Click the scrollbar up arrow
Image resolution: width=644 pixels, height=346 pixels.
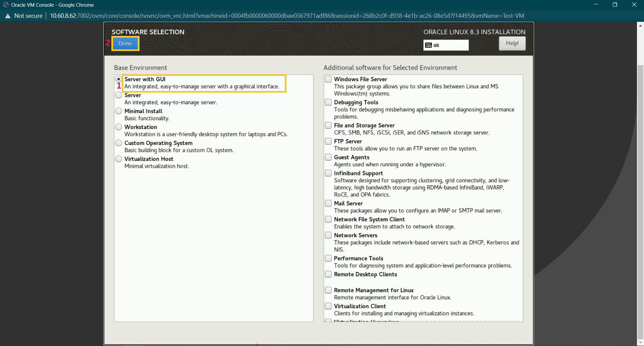640,25
